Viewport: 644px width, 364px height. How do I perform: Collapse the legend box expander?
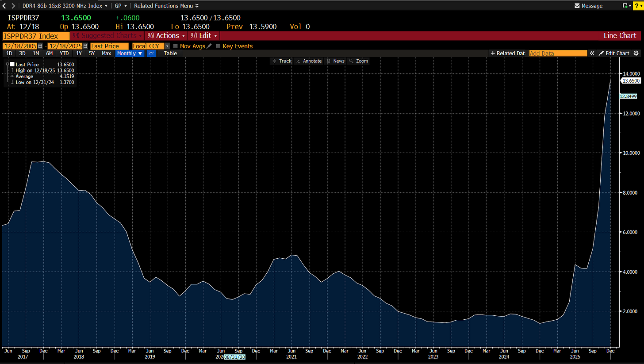coord(7,65)
